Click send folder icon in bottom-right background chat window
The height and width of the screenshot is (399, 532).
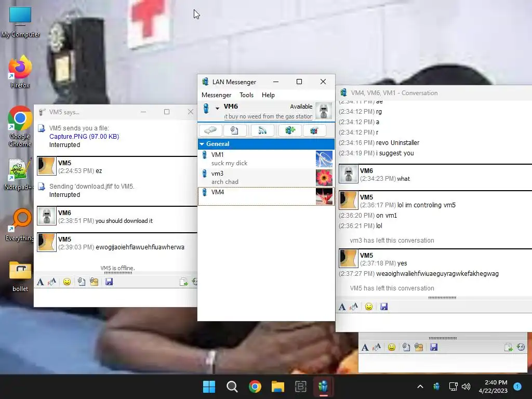[419, 348]
